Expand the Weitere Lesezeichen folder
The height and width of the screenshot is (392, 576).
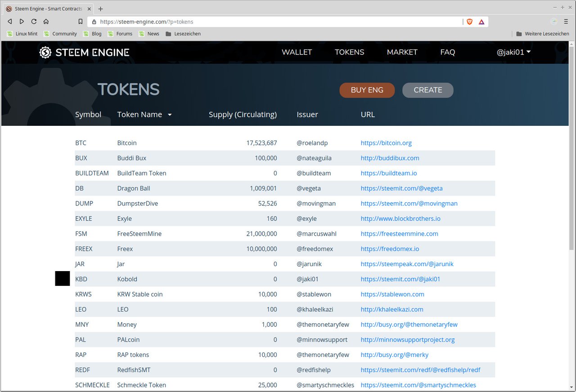click(x=543, y=34)
